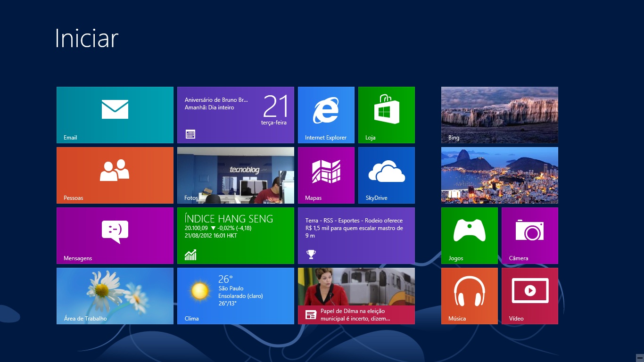The width and height of the screenshot is (644, 362).
Task: Open Bing from its tile
Action: (x=499, y=115)
